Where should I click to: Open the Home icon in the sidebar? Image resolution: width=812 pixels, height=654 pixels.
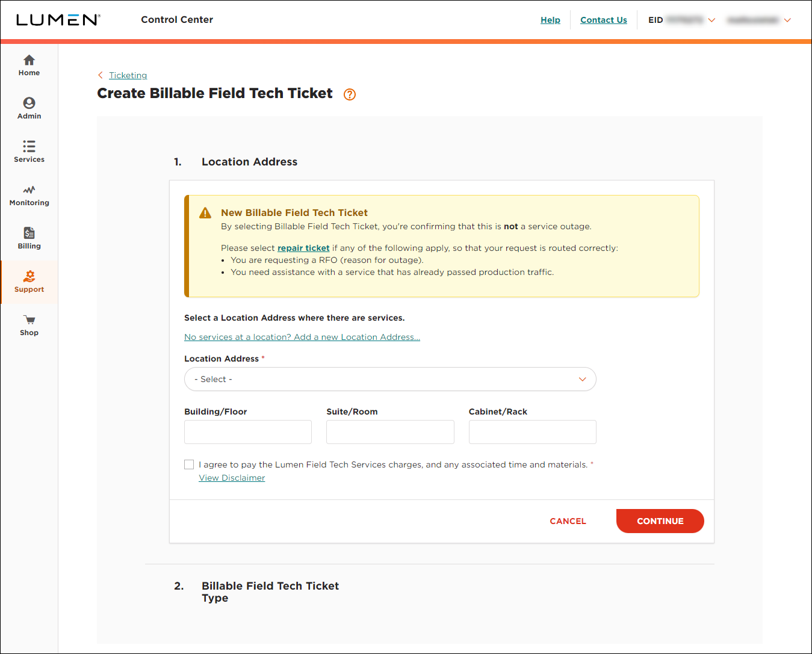[29, 60]
